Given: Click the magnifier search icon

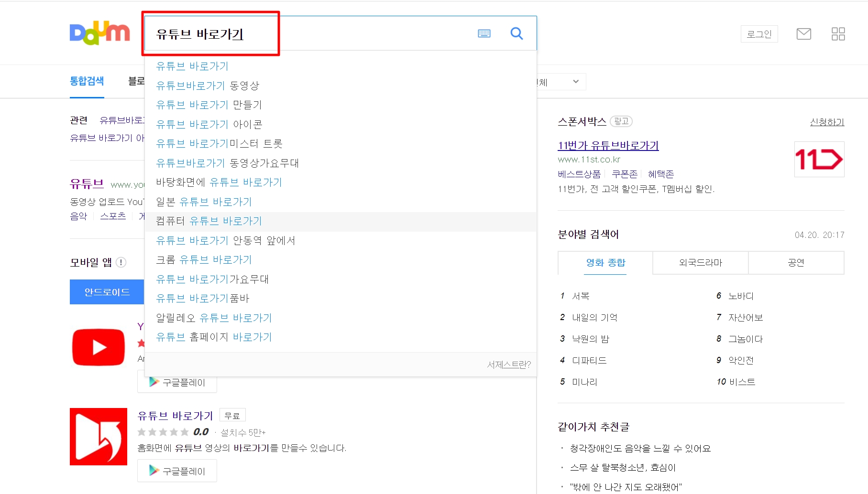Looking at the screenshot, I should point(516,33).
